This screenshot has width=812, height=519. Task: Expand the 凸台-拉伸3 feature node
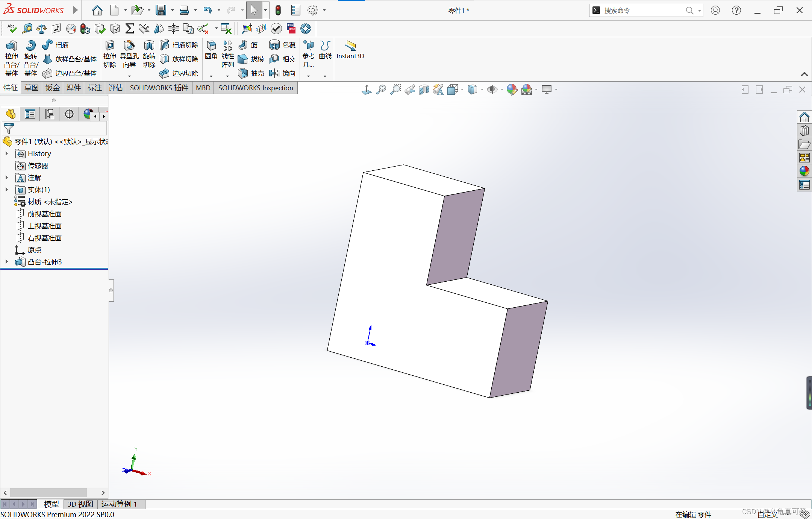pos(6,262)
